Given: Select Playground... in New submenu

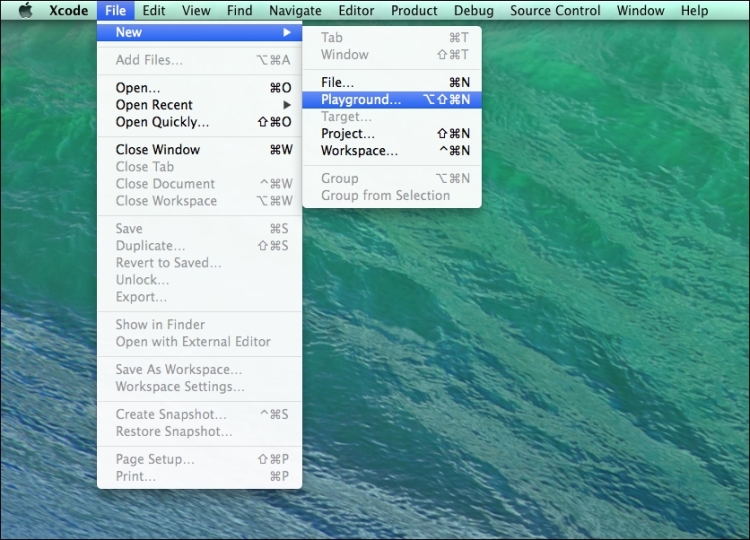Looking at the screenshot, I should pyautogui.click(x=392, y=99).
